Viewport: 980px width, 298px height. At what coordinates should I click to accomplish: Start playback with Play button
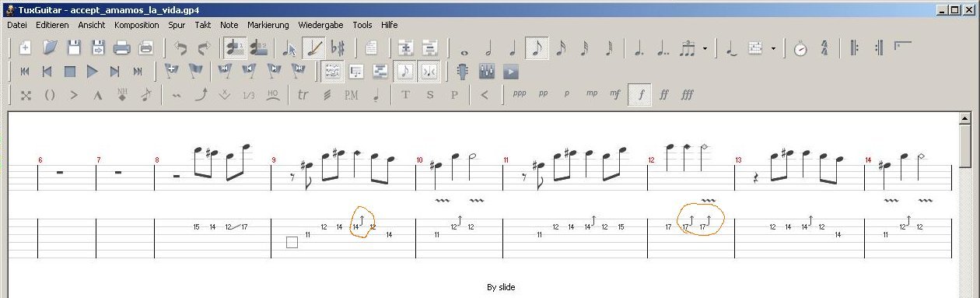pyautogui.click(x=93, y=72)
